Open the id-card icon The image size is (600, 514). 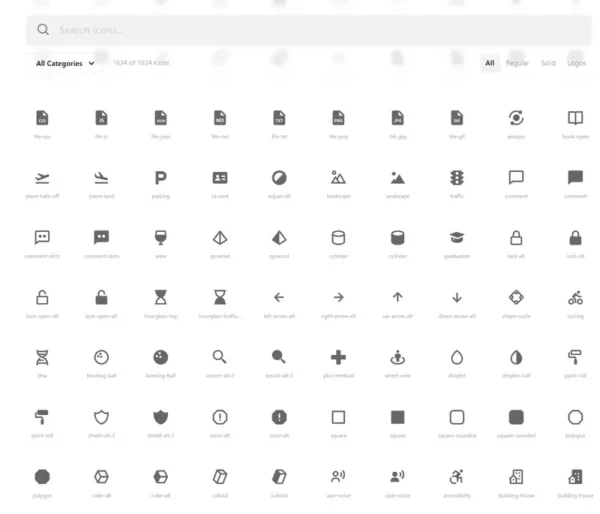[x=220, y=178]
